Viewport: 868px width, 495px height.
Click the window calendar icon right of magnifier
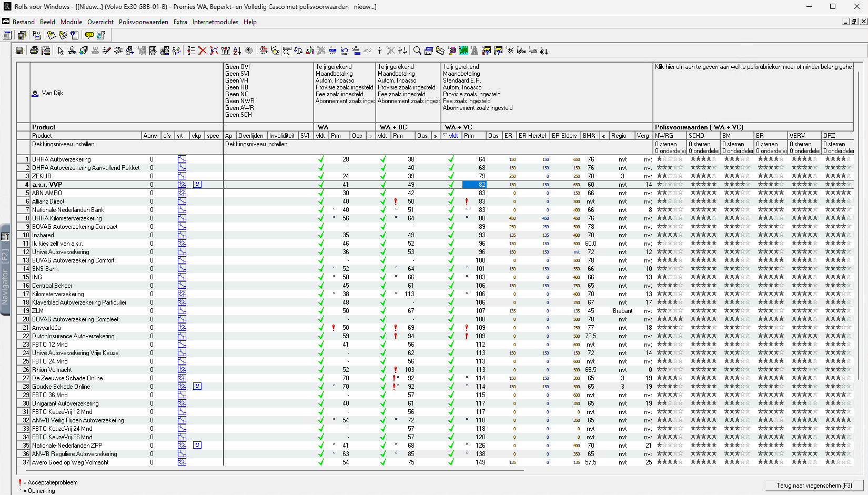click(x=429, y=50)
